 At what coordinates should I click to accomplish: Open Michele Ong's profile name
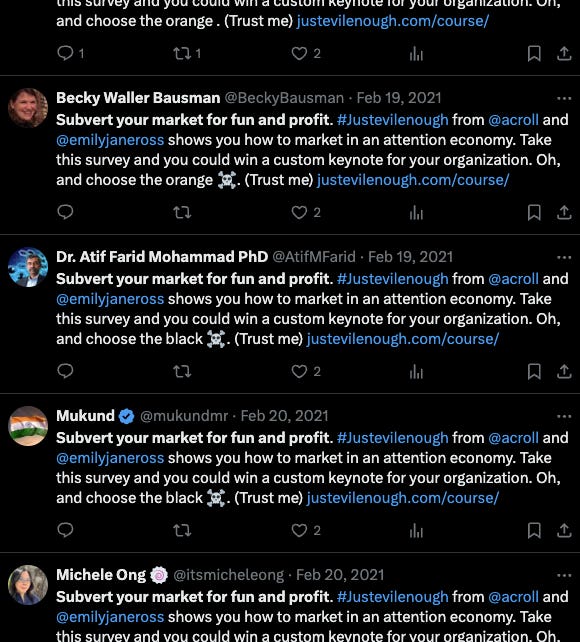tap(101, 575)
